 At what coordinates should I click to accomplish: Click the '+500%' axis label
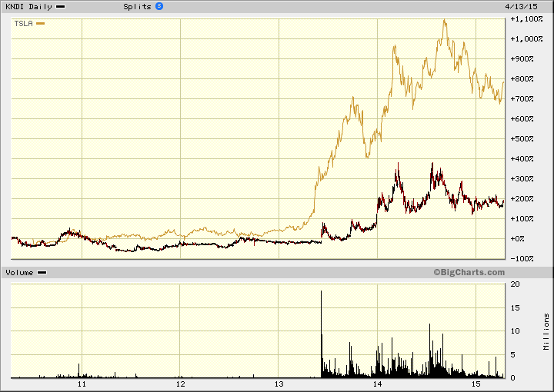(522, 138)
